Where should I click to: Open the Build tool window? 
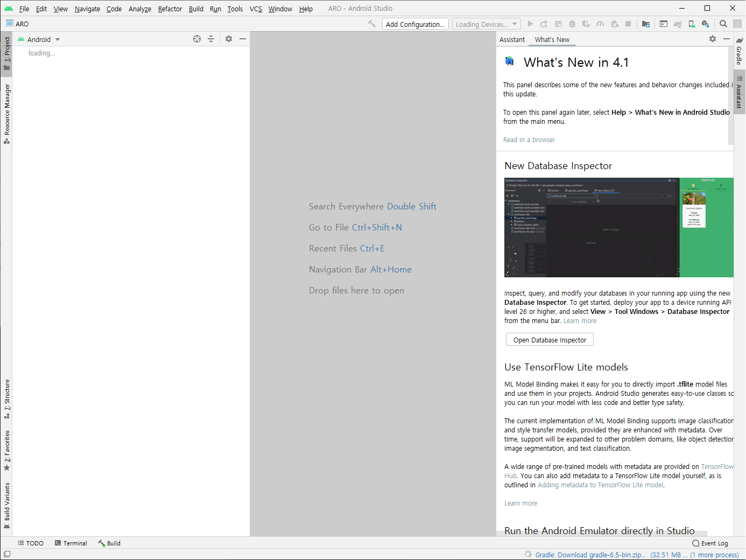109,543
